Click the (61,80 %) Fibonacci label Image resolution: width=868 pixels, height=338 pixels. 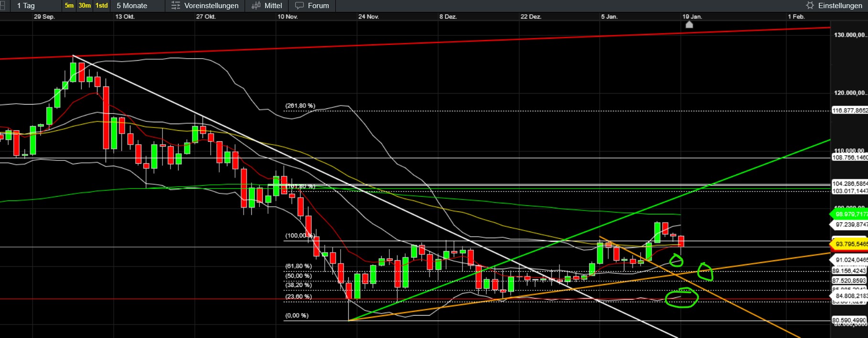point(299,266)
